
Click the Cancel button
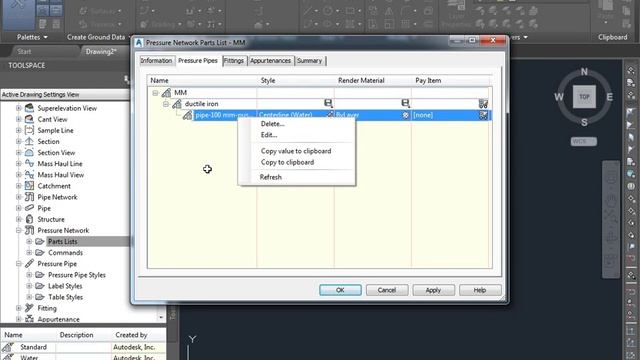pos(387,290)
